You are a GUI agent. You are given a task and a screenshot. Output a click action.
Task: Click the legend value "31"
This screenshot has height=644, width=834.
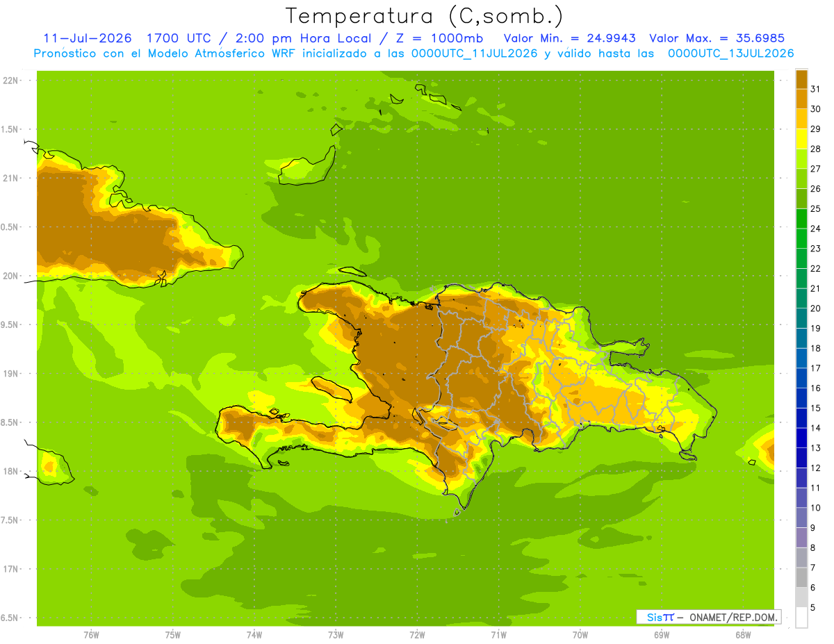point(815,89)
